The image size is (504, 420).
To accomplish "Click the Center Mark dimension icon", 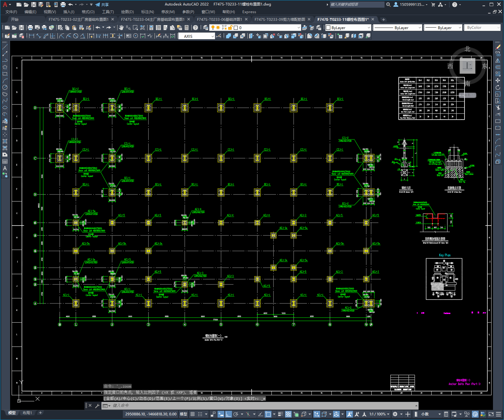I will [x=136, y=36].
